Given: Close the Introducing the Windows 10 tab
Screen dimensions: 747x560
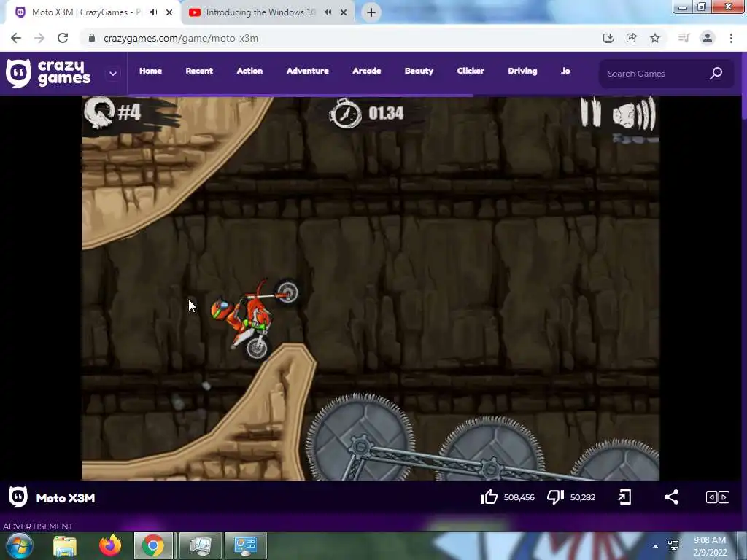Looking at the screenshot, I should tap(344, 12).
